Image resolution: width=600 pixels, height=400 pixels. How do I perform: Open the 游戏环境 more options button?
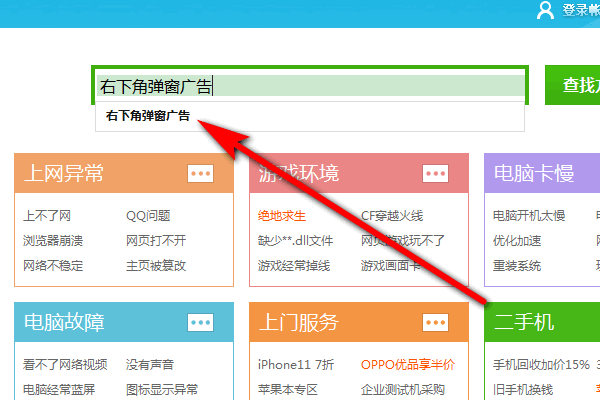click(x=435, y=173)
